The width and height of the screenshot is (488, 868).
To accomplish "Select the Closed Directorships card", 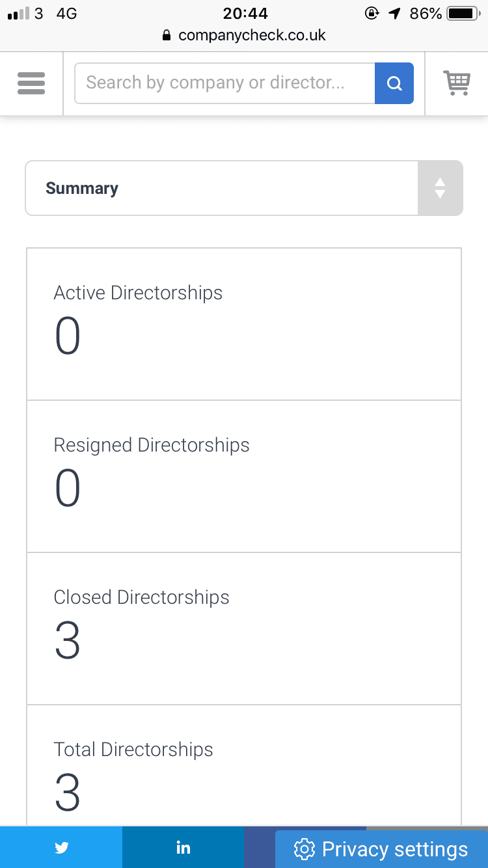I will 244,629.
